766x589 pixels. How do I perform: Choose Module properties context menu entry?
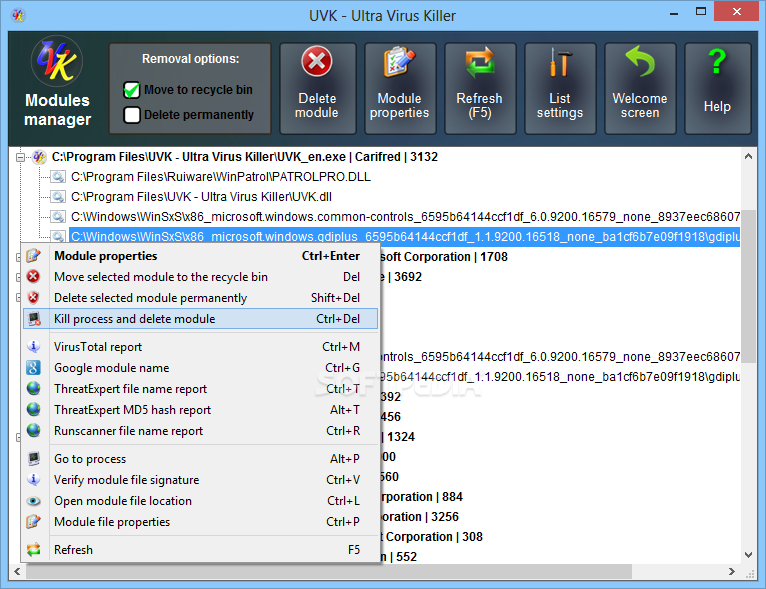(200, 256)
